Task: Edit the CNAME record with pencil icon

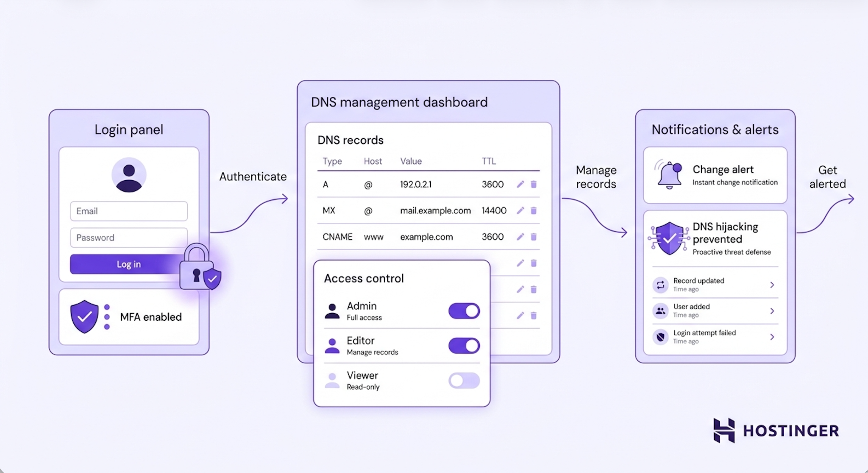Action: [520, 237]
